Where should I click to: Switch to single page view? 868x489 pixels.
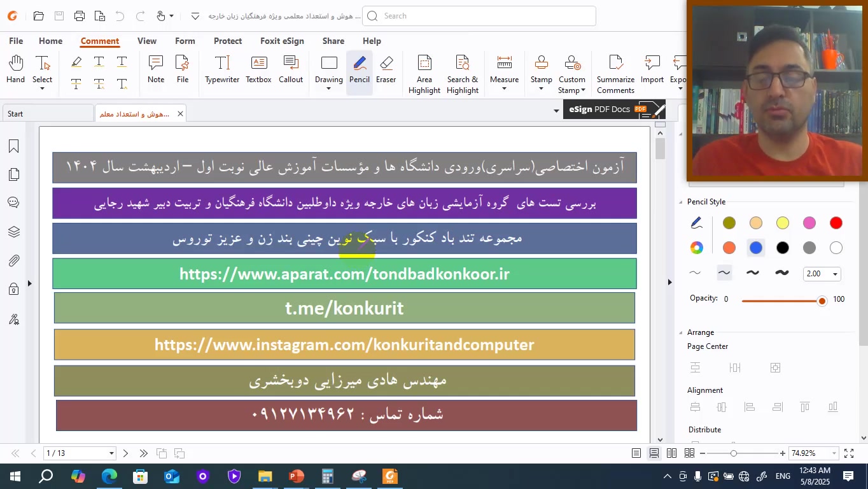tap(636, 453)
